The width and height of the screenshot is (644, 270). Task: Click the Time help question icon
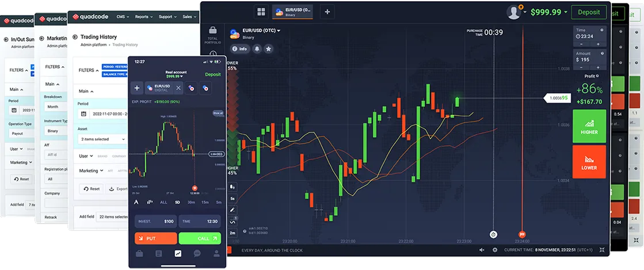[602, 30]
